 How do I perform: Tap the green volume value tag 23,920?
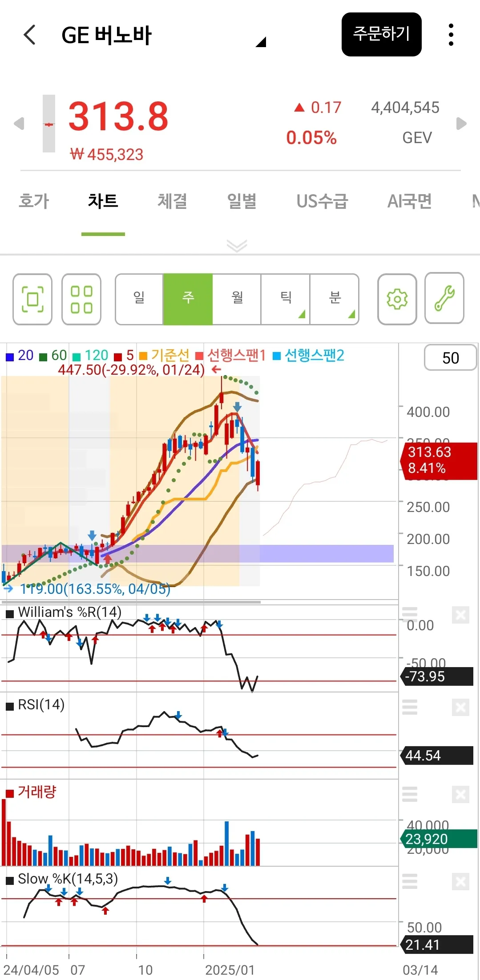coord(439,839)
